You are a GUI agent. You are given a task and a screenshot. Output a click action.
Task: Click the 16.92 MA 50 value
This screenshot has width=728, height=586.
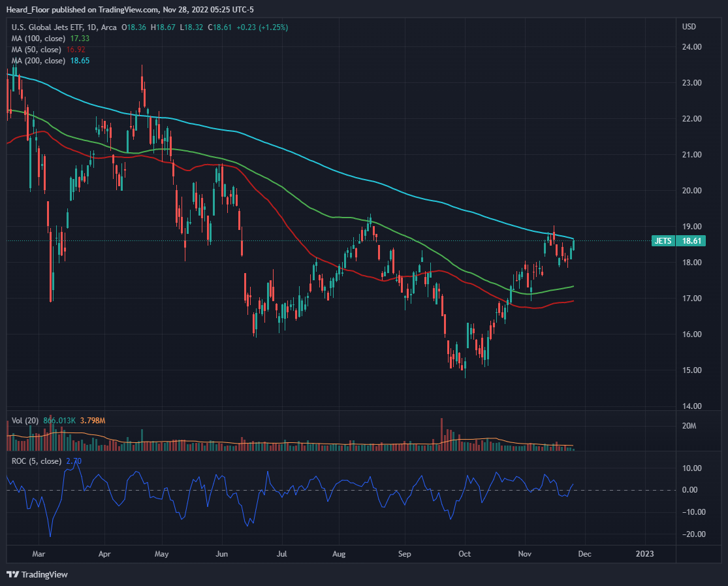[76, 50]
